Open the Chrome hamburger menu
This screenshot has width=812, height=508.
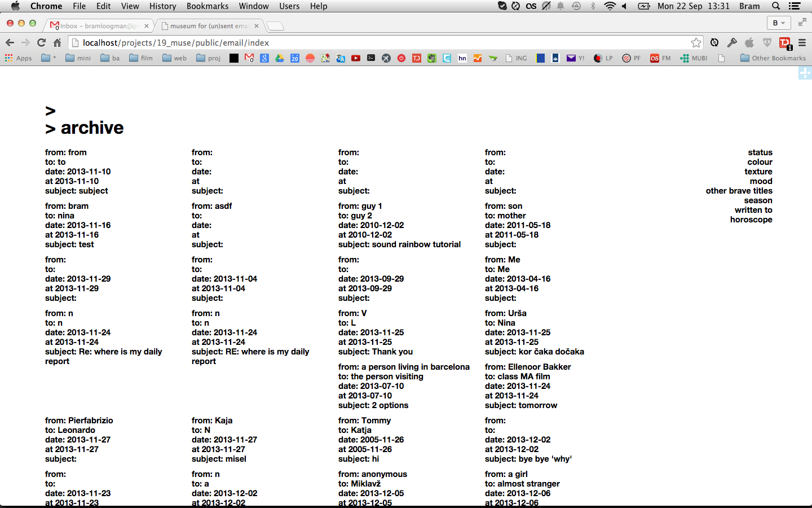pyautogui.click(x=802, y=43)
